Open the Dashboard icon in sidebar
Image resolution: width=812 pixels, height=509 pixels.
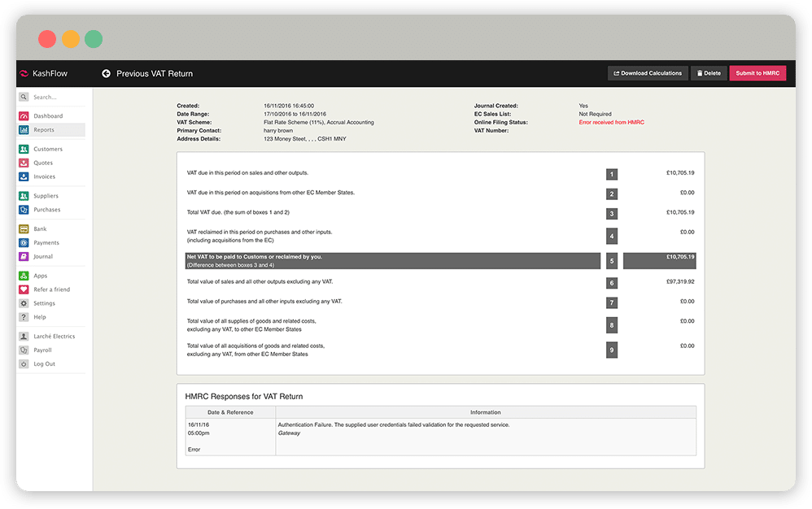pos(24,116)
